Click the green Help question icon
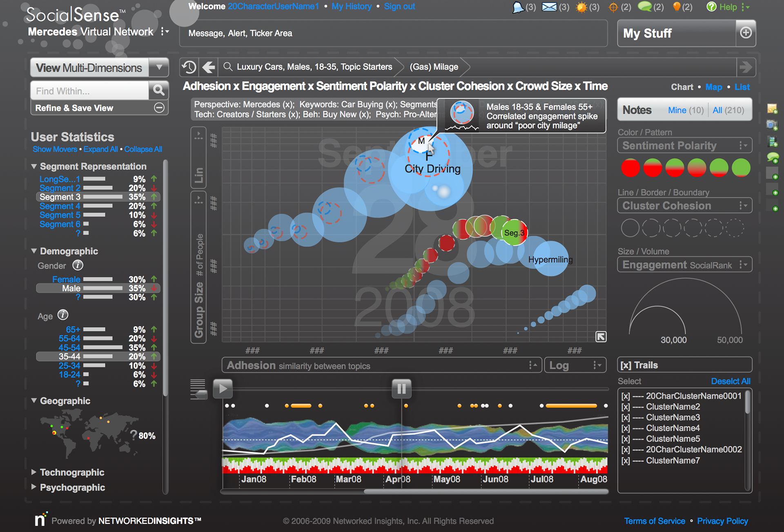The height and width of the screenshot is (532, 784). click(711, 7)
